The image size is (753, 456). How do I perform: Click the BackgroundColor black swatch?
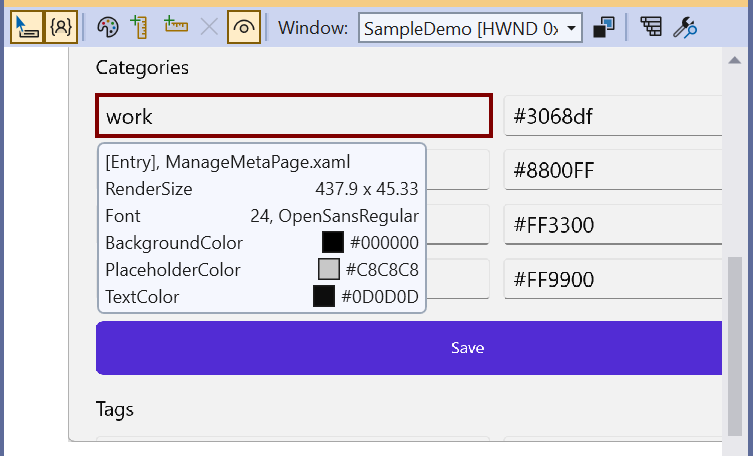pyautogui.click(x=333, y=242)
